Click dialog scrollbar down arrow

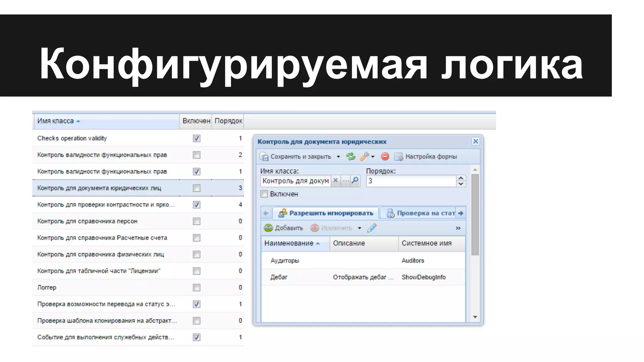point(475,317)
